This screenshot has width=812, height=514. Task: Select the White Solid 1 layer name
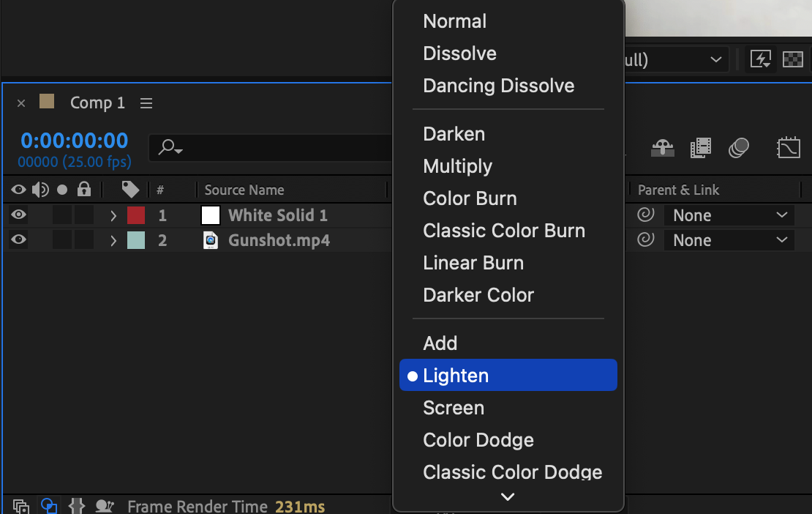coord(278,215)
